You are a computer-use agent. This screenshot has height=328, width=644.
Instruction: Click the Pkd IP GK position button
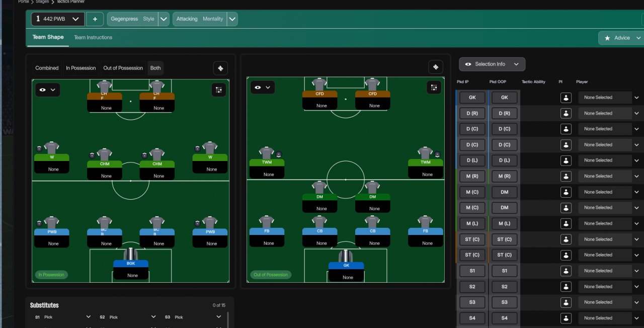(x=471, y=98)
